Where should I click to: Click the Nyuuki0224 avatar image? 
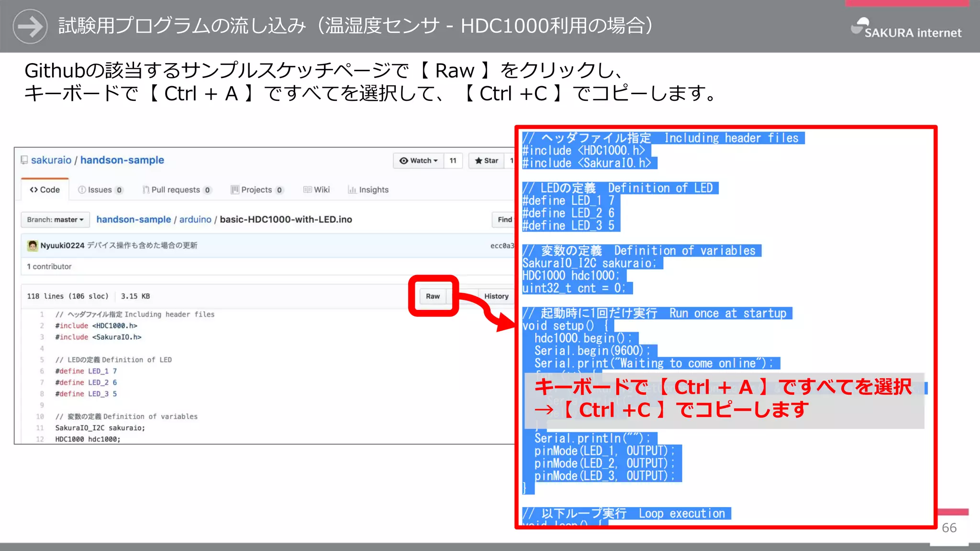coord(33,245)
